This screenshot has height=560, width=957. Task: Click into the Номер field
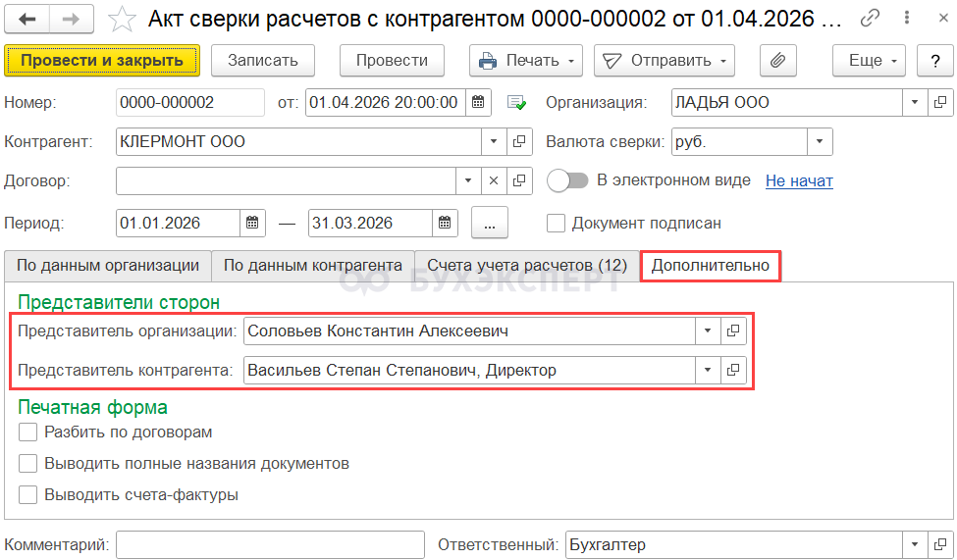click(190, 102)
